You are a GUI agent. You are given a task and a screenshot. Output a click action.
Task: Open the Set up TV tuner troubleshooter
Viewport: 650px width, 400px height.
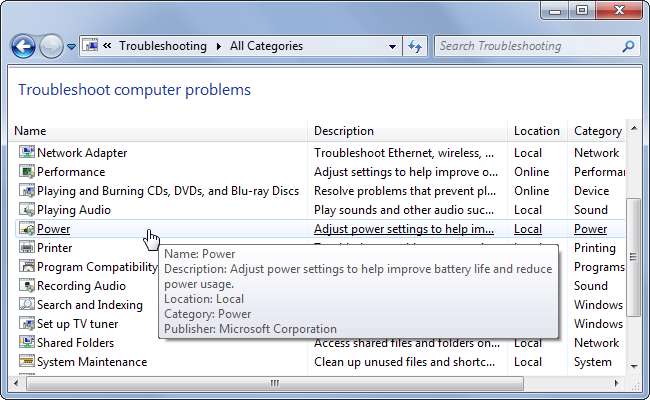click(x=78, y=324)
